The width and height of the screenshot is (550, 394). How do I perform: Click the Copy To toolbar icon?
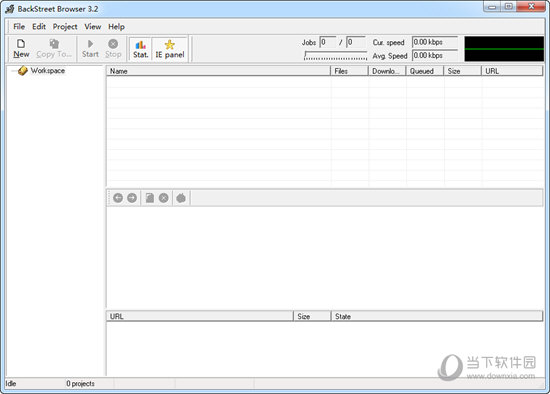click(54, 48)
